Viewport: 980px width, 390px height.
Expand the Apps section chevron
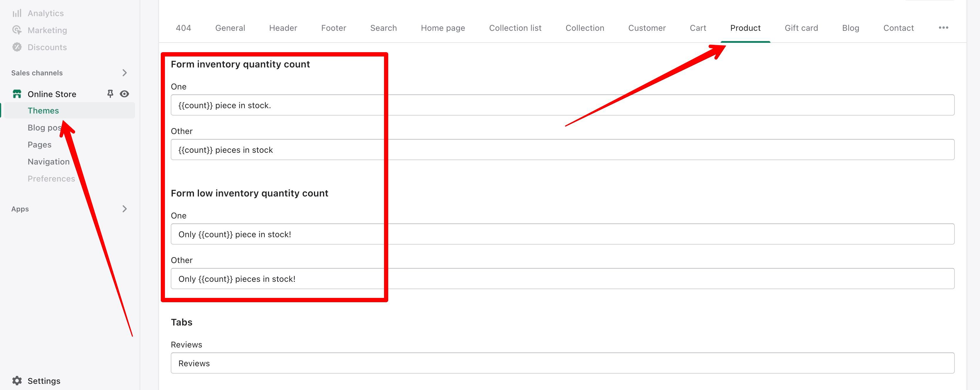pyautogui.click(x=124, y=209)
